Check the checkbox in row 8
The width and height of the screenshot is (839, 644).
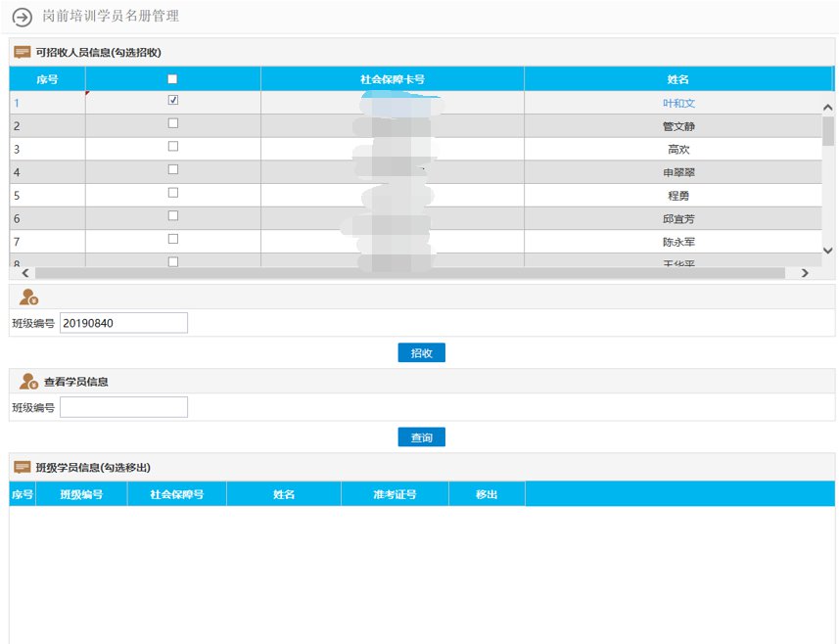pyautogui.click(x=173, y=261)
